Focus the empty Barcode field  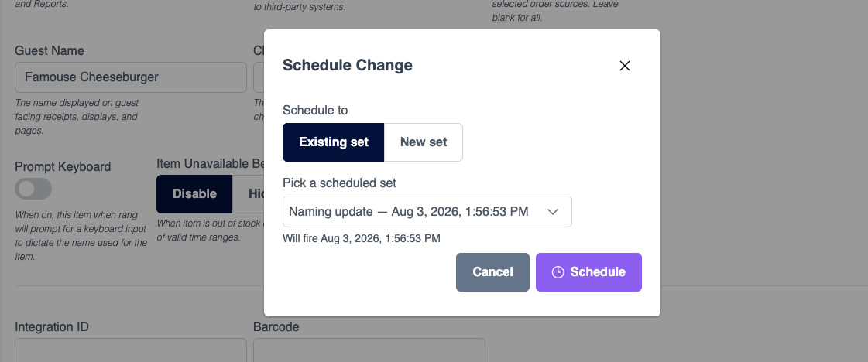369,350
